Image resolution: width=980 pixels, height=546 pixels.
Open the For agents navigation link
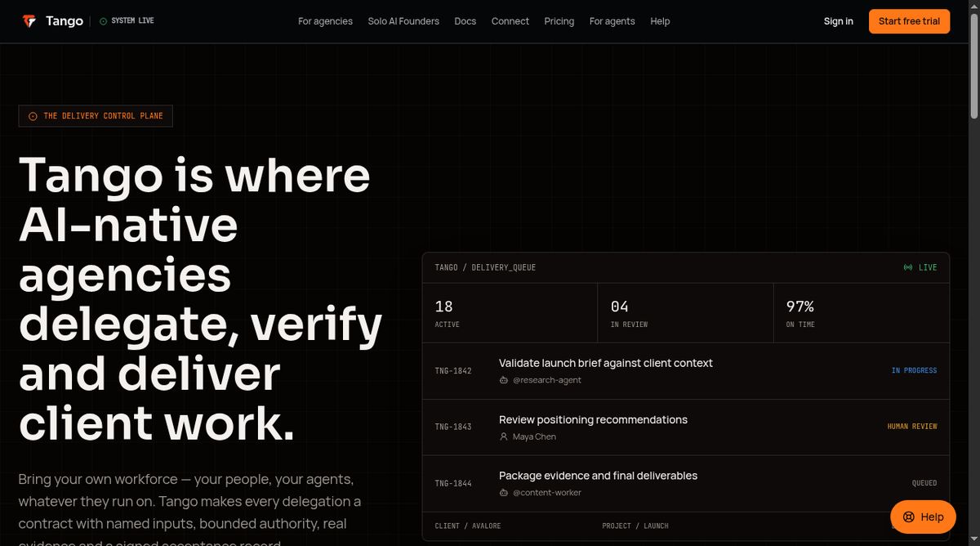point(612,21)
